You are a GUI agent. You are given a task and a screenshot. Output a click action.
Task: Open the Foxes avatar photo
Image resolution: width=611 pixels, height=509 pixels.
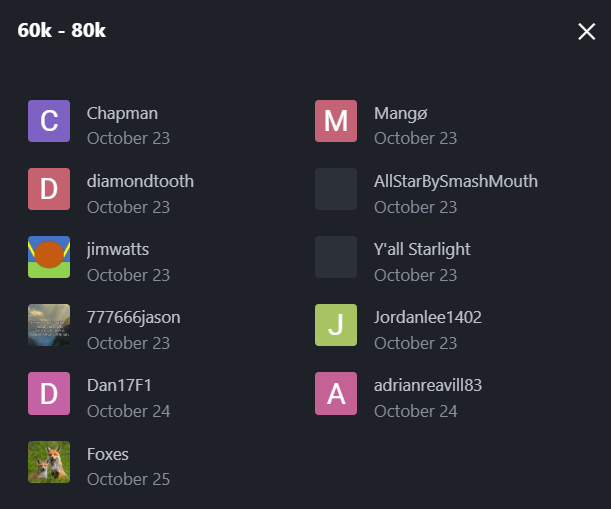pos(49,462)
